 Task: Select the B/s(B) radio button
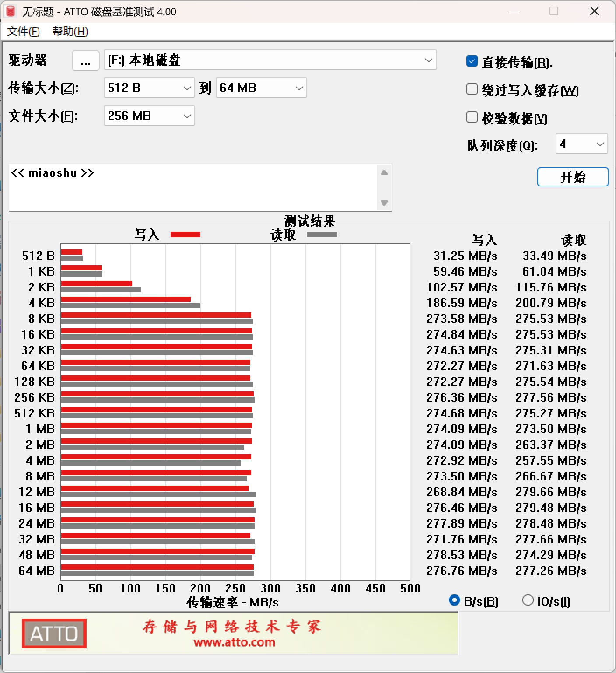pyautogui.click(x=454, y=600)
